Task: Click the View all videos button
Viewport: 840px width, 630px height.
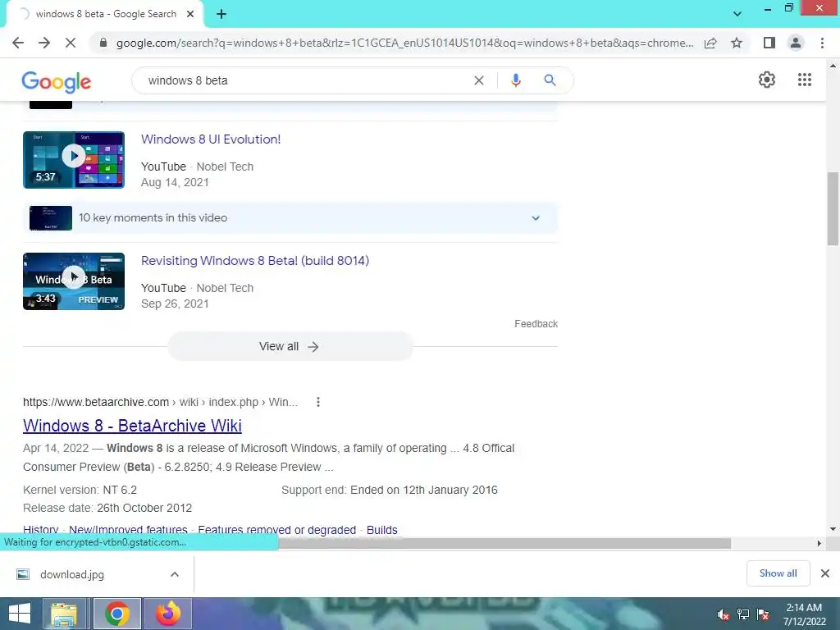Action: (x=290, y=347)
